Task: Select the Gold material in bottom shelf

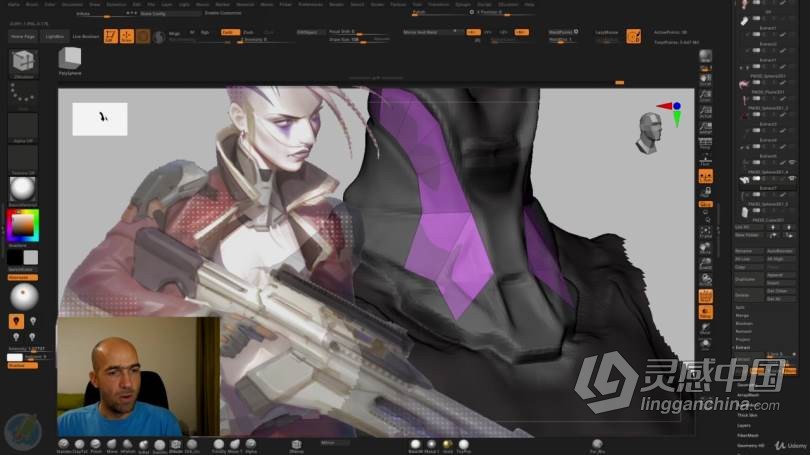Action: pyautogui.click(x=447, y=444)
